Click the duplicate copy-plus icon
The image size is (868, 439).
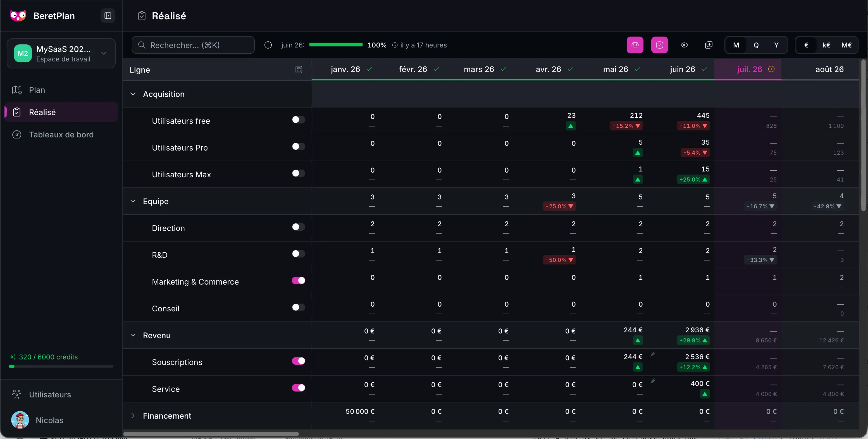click(709, 45)
